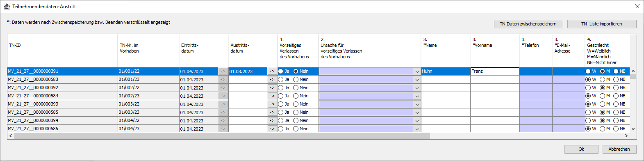This screenshot has height=161, width=644.
Task: Click the horizontal scrollbar left arrow
Action: [11, 136]
